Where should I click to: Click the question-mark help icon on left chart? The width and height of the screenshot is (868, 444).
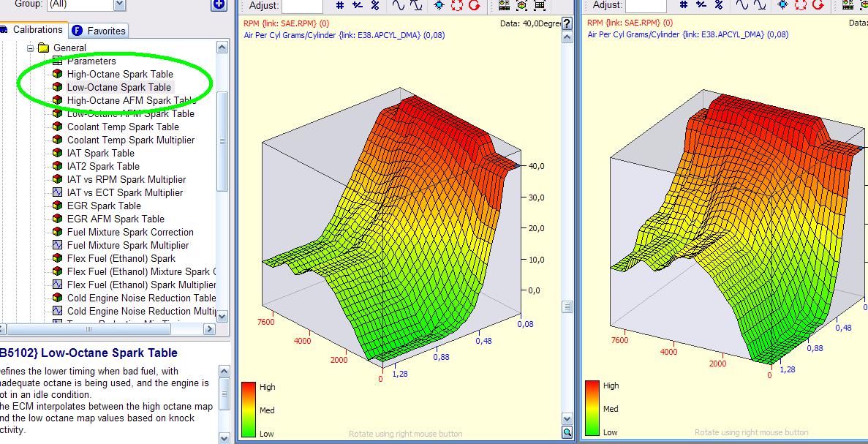[x=567, y=24]
